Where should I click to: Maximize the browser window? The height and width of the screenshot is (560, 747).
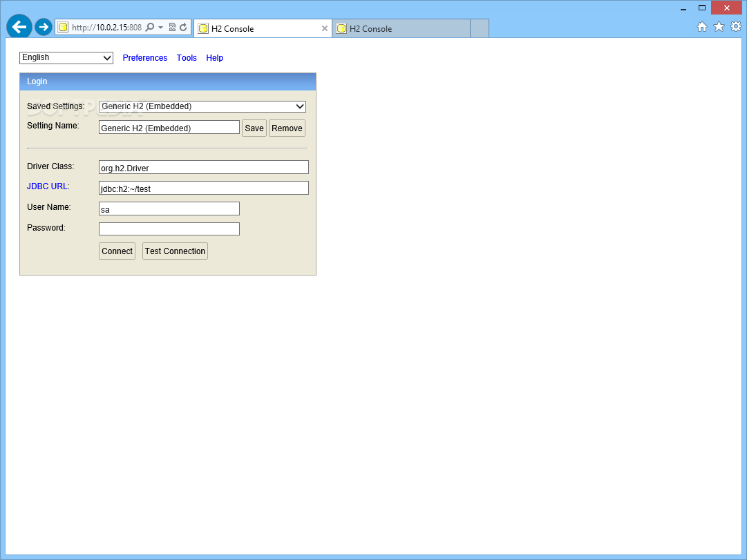click(x=702, y=8)
